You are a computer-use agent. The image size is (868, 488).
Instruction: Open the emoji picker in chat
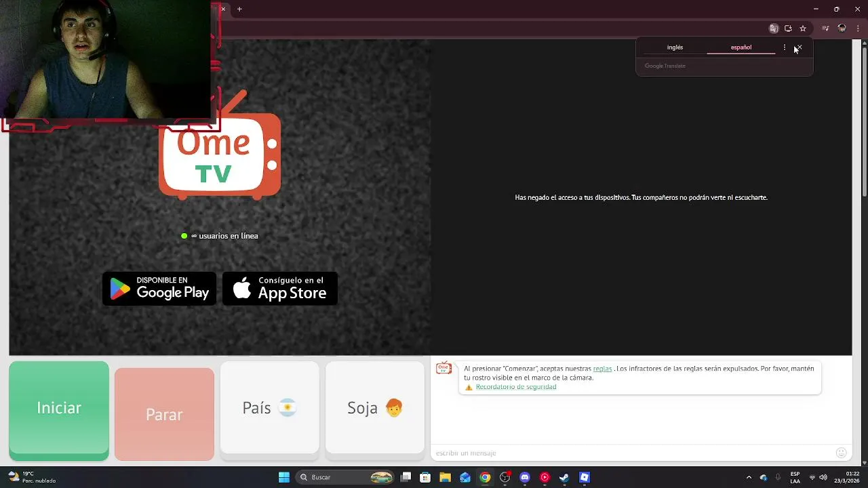point(842,453)
